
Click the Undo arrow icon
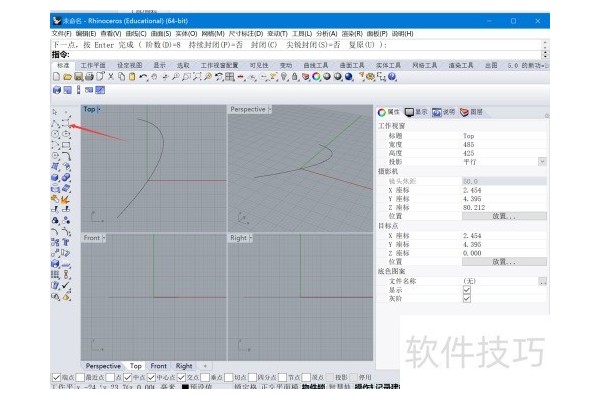point(143,77)
